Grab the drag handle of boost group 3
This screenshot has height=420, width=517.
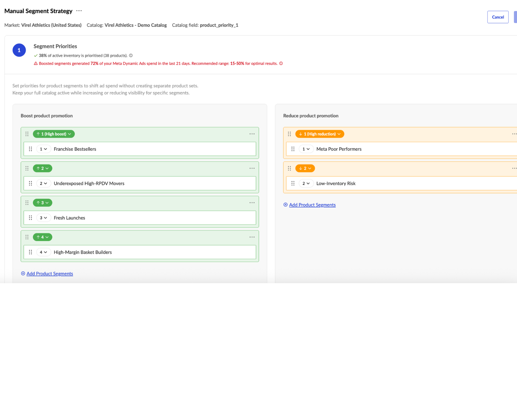(27, 203)
